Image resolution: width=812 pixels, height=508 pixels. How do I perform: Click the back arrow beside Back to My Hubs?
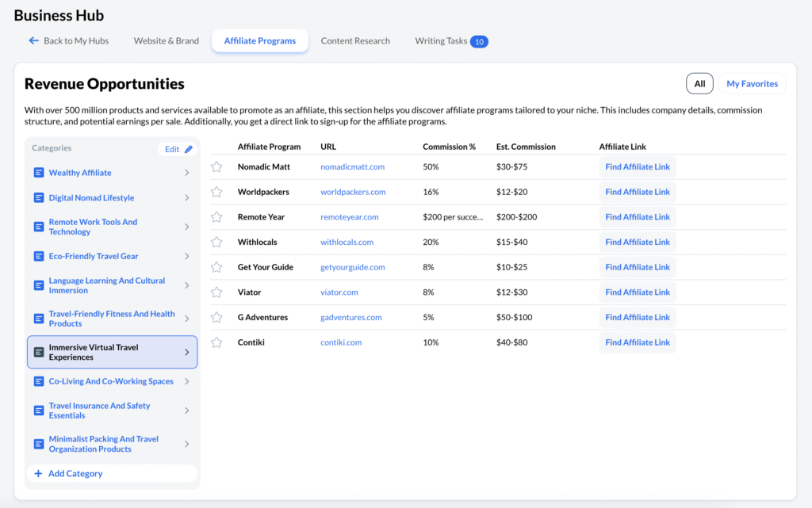[32, 40]
